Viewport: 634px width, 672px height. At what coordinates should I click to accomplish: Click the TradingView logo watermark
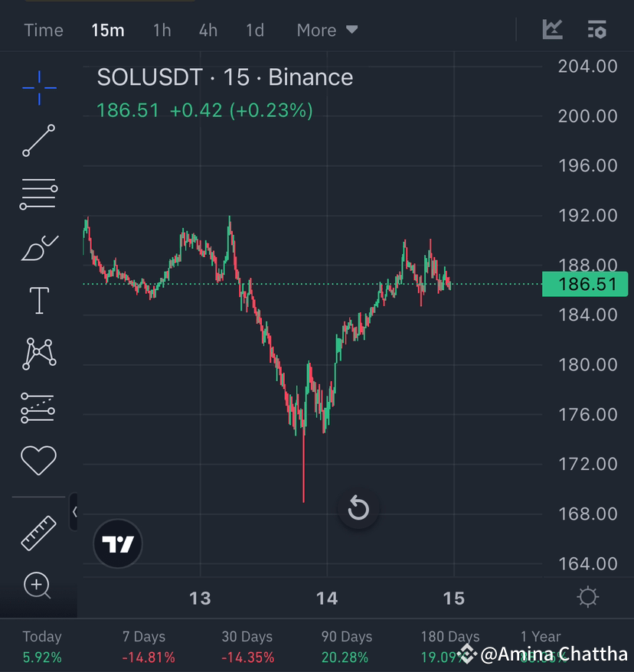pos(117,543)
